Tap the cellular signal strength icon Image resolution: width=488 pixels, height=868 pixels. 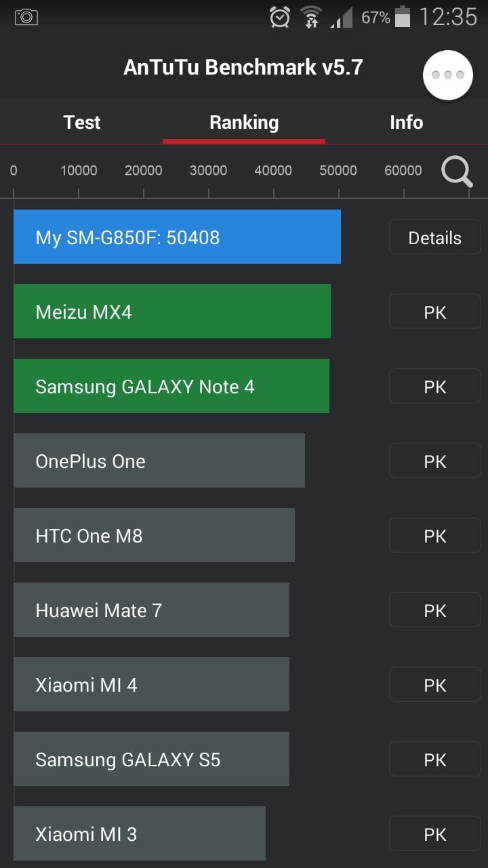342,17
